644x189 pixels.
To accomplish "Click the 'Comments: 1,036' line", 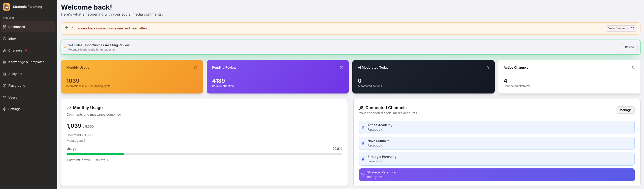I will [x=80, y=135].
